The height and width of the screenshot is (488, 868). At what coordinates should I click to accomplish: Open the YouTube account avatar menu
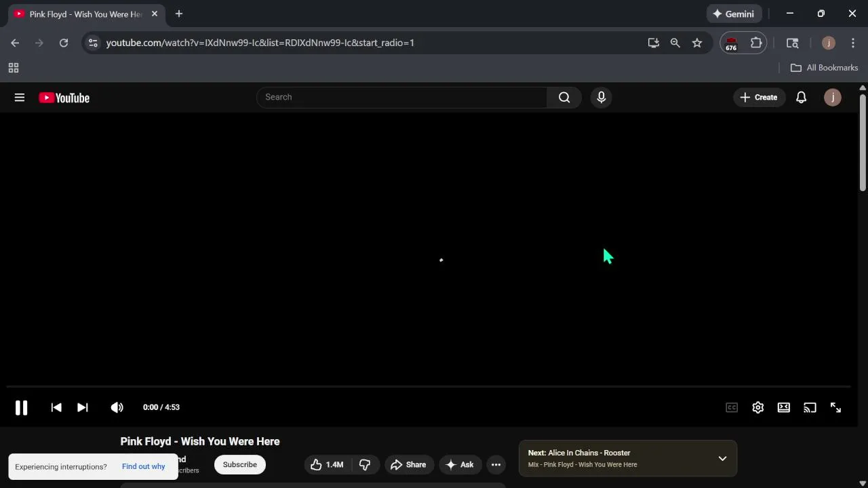[x=833, y=98]
